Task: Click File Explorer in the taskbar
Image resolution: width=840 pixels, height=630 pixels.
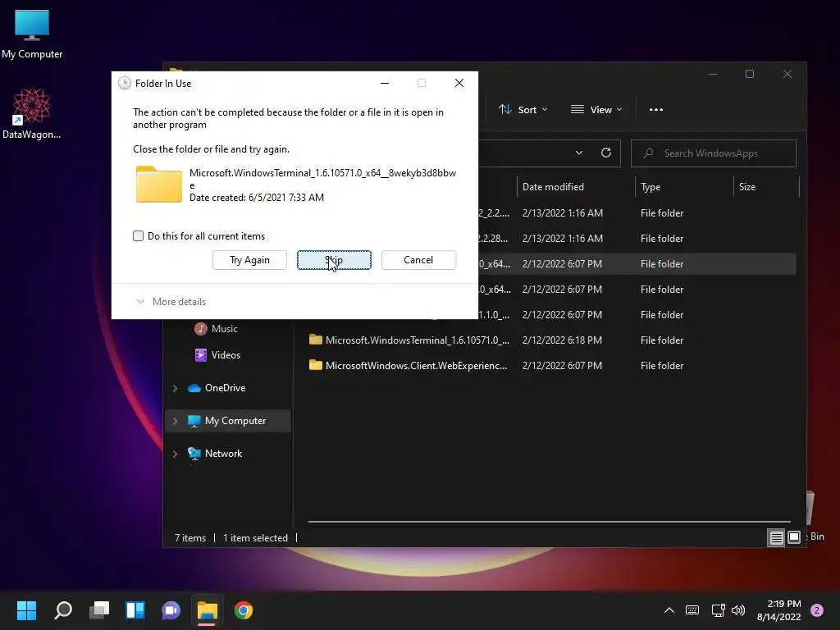Action: click(208, 610)
